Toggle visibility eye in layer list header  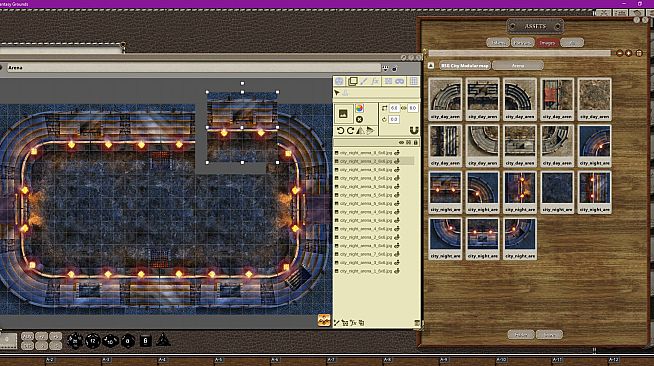(402, 143)
